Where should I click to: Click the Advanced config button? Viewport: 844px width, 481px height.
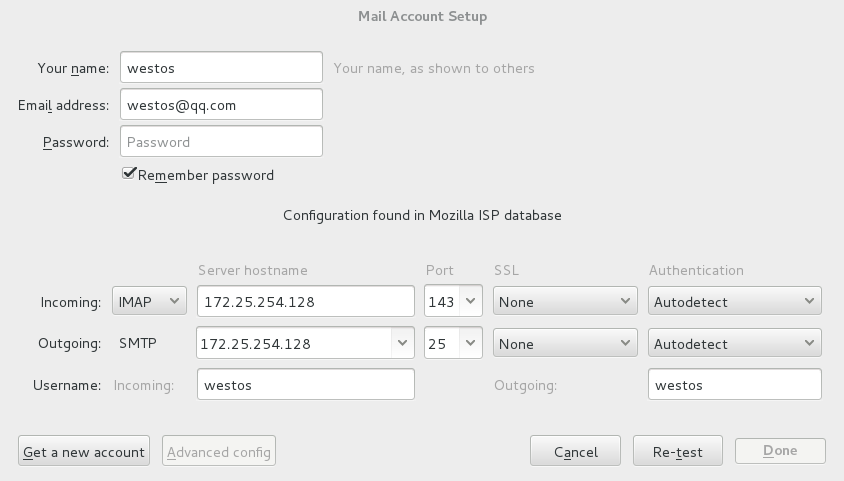(219, 451)
